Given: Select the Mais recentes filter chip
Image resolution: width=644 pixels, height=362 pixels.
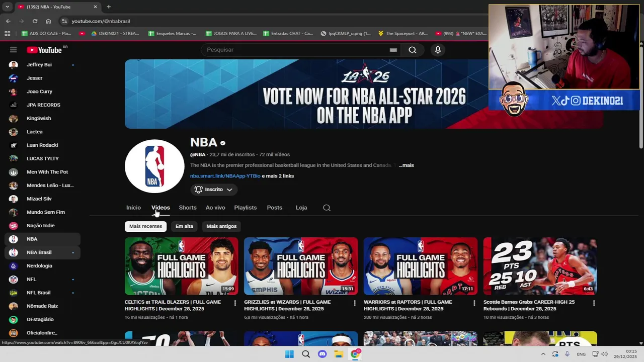Looking at the screenshot, I should [x=145, y=226].
